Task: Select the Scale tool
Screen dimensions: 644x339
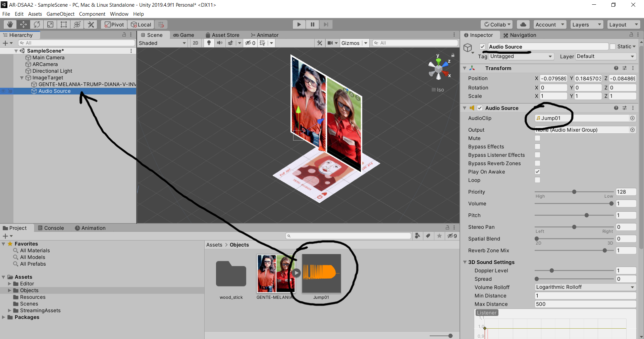Action: point(50,24)
